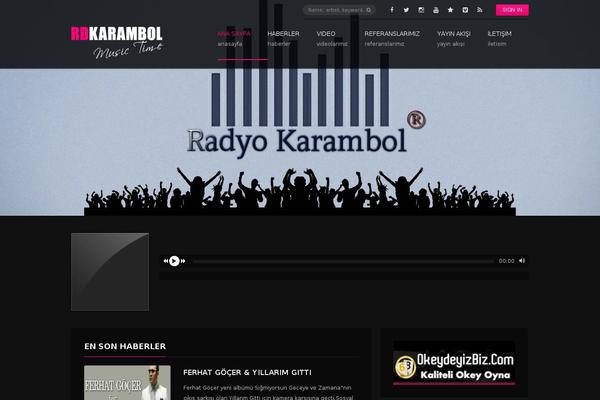Click the player progress bar
600x400 pixels.
coord(343,261)
